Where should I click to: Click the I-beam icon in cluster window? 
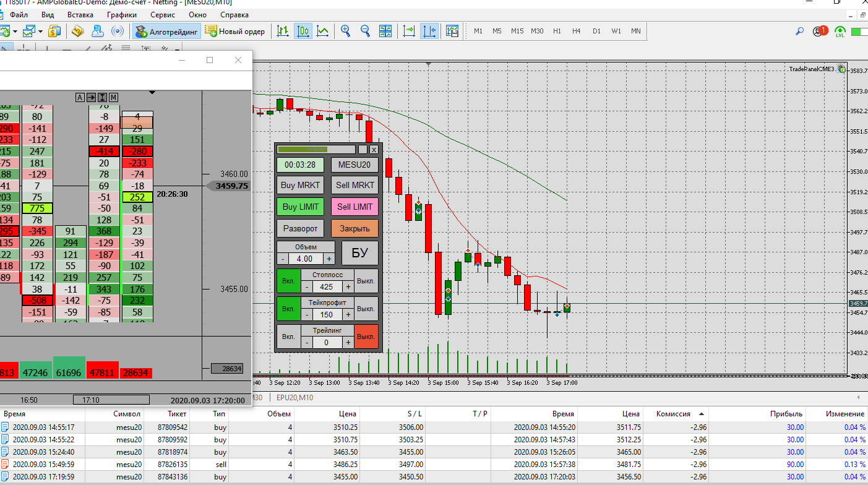point(103,97)
